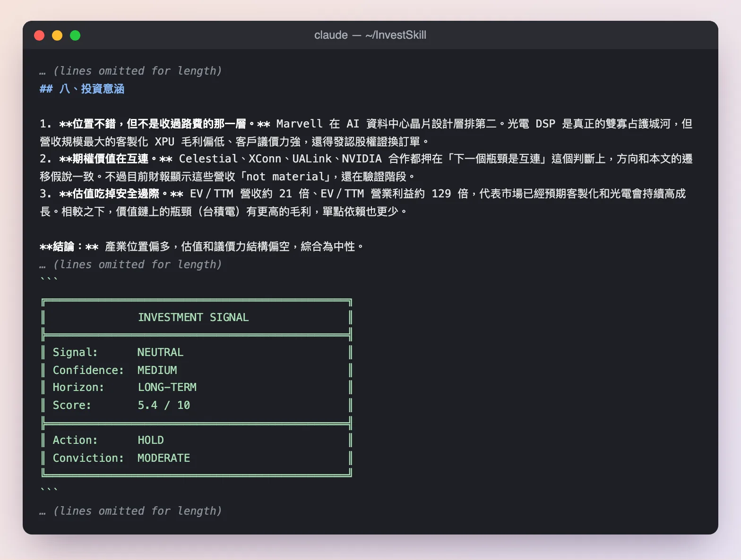Click the word 'Marvell' in point 1
This screenshot has width=741, height=560.
299,124
